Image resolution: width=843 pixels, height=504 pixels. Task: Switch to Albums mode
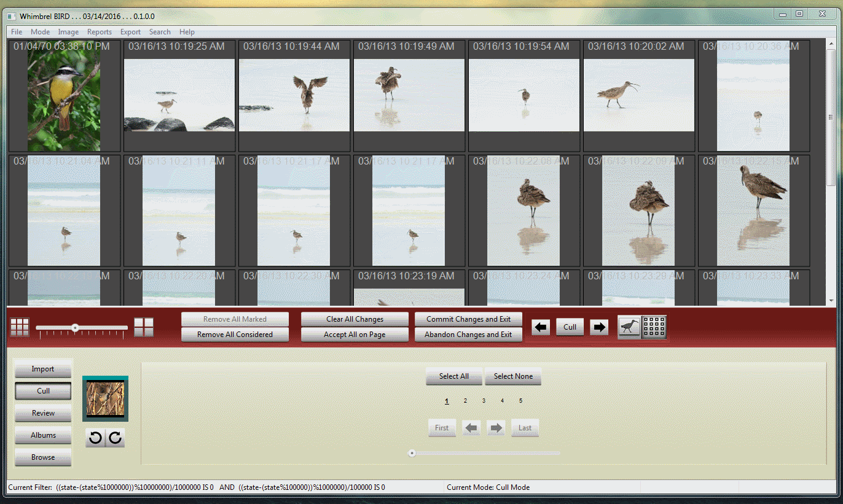click(43, 435)
